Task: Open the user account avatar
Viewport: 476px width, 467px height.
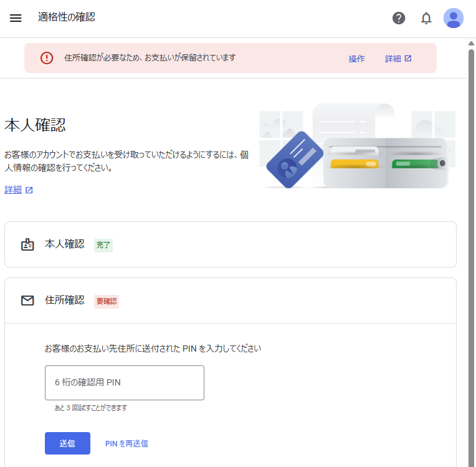Action: coord(453,18)
